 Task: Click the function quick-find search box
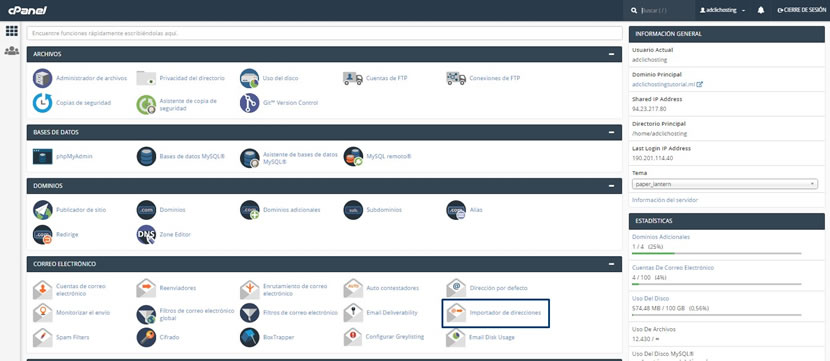point(324,33)
